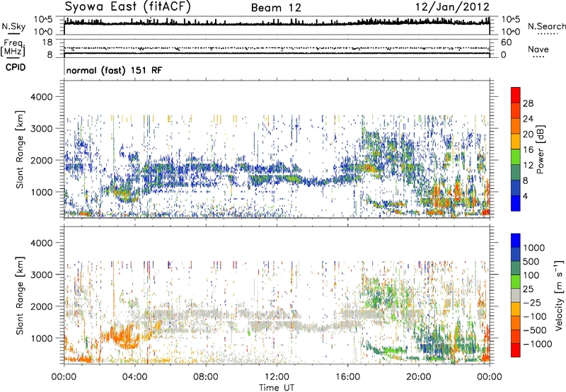This screenshot has height=392, width=566.
Task: Click the 'Power [dB]' colorbar title
Action: point(540,149)
